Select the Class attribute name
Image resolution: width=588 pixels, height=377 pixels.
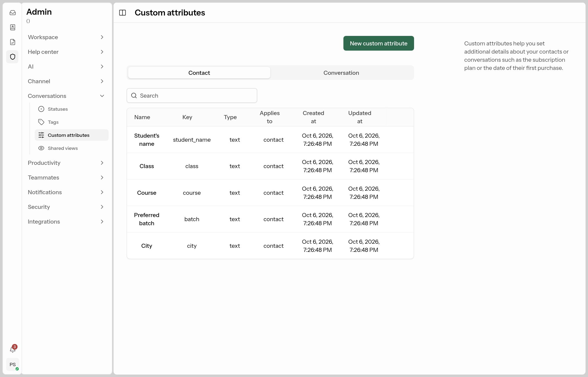point(147,166)
